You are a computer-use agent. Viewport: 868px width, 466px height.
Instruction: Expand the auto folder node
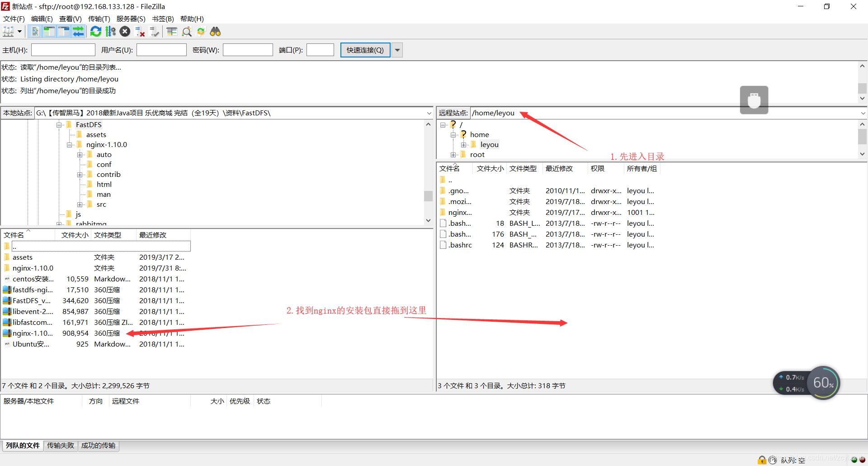tap(80, 155)
